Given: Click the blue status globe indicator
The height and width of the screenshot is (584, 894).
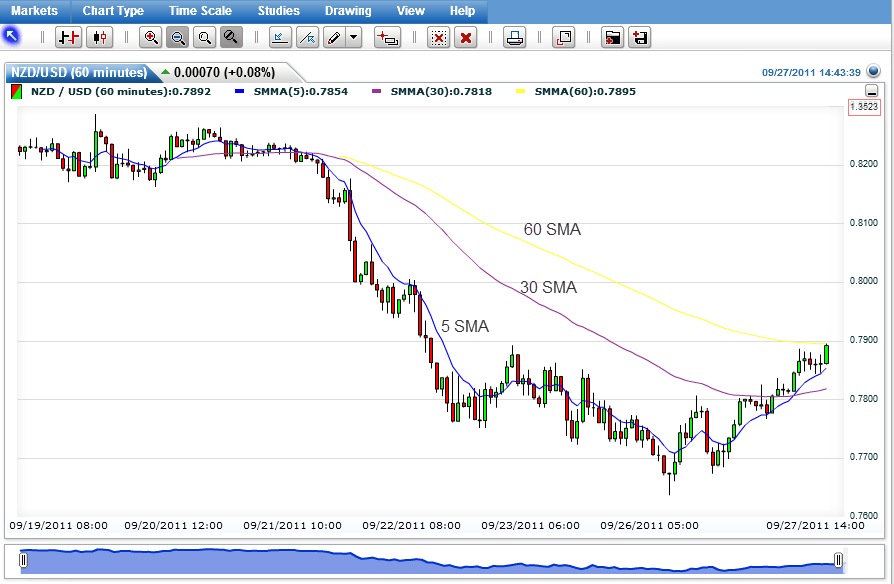Looking at the screenshot, I should pos(873,72).
